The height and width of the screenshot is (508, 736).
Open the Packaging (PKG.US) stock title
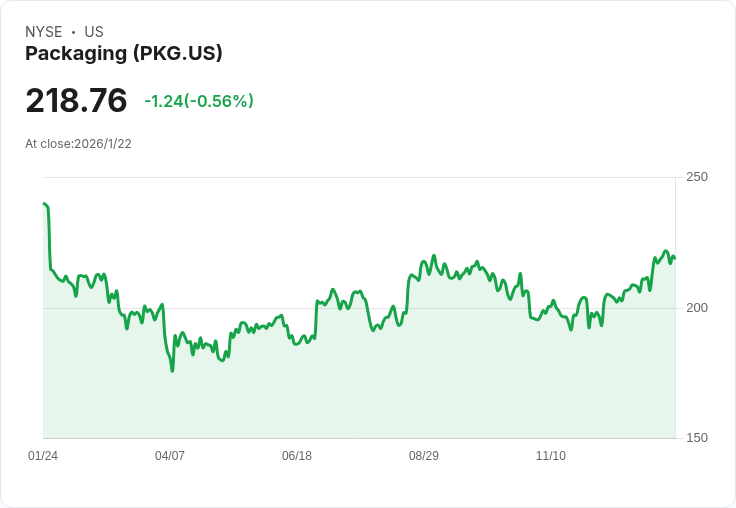tap(123, 53)
